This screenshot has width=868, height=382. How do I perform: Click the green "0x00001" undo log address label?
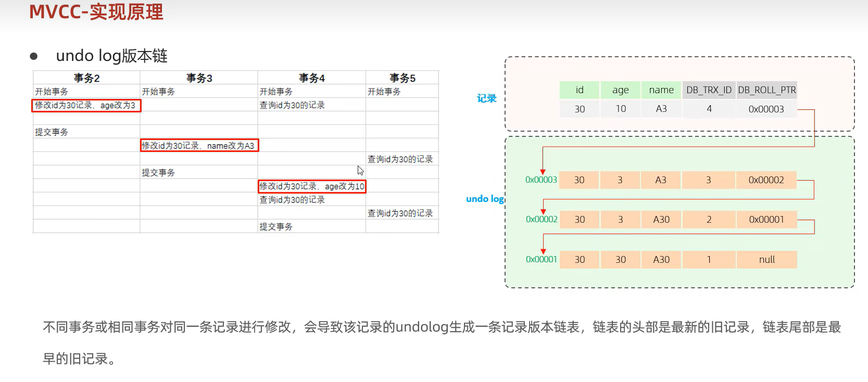(541, 259)
